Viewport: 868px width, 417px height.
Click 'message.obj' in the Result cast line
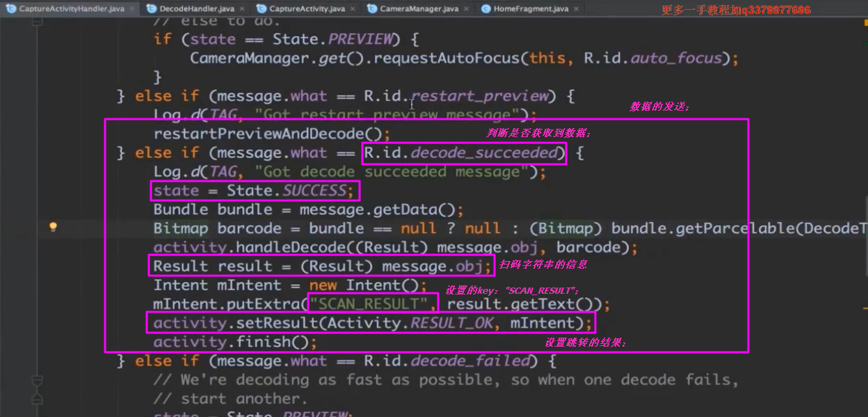point(432,265)
